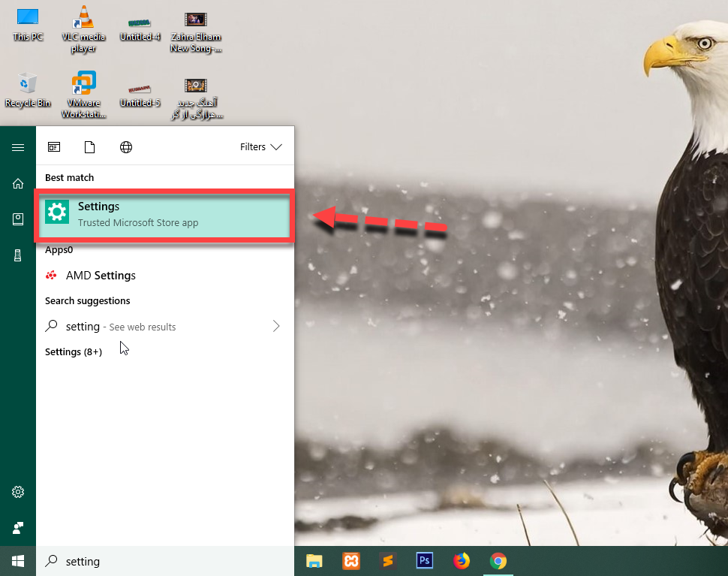The width and height of the screenshot is (728, 576).
Task: Select 'setting - See web results' suggestion
Action: 120,327
